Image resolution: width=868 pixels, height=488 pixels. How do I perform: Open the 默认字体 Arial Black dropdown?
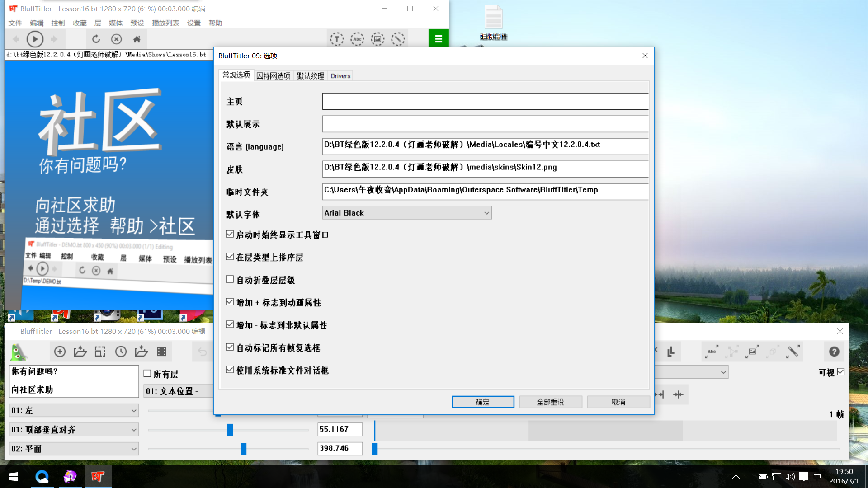coord(407,213)
